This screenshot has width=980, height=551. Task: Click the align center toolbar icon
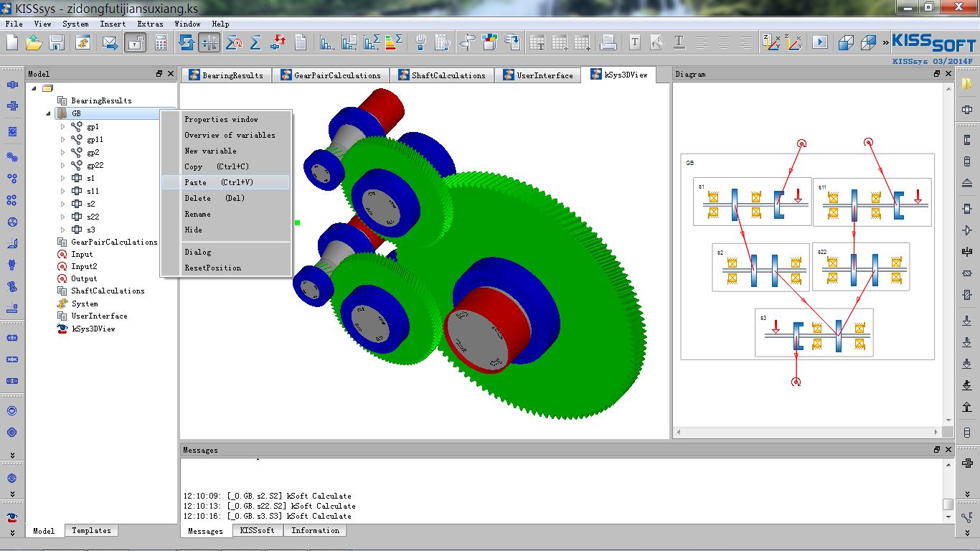click(x=724, y=42)
